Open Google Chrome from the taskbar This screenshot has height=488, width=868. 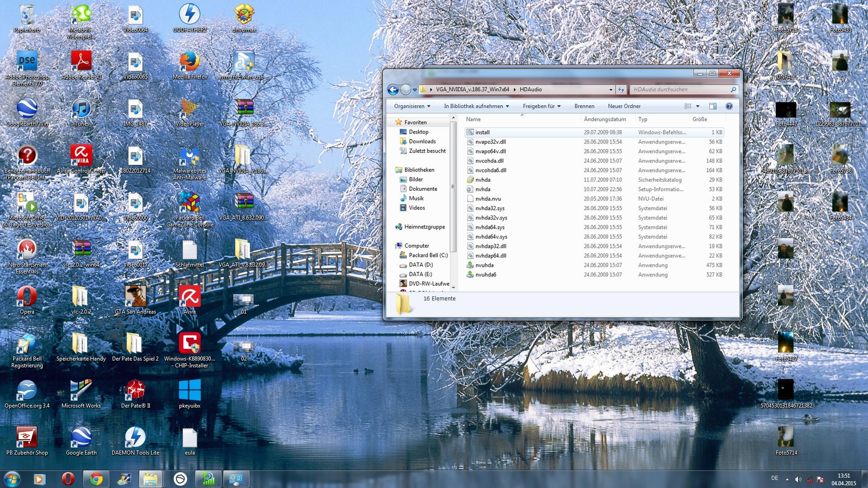point(96,479)
